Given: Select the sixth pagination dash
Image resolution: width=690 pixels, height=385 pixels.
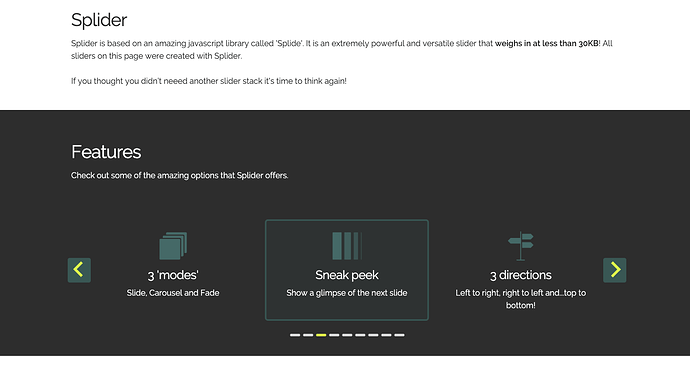Looking at the screenshot, I should point(360,335).
